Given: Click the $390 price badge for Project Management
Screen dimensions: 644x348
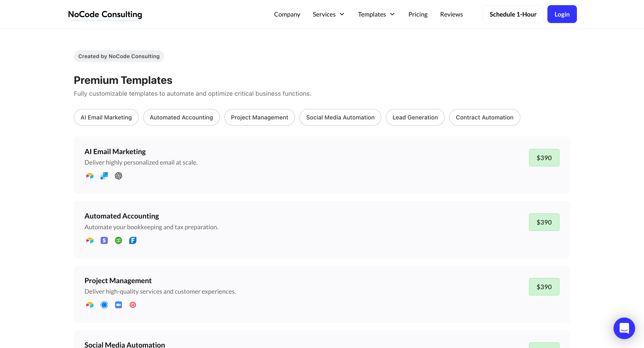Looking at the screenshot, I should [544, 287].
